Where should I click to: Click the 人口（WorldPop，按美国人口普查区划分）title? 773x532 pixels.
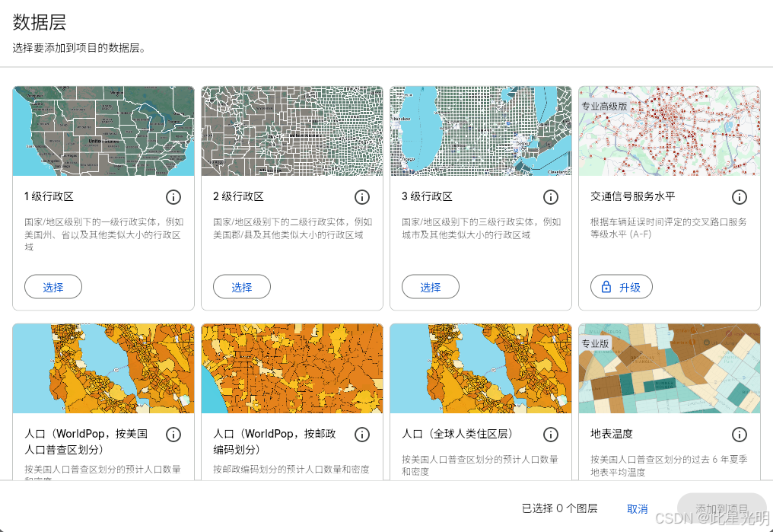coord(86,441)
